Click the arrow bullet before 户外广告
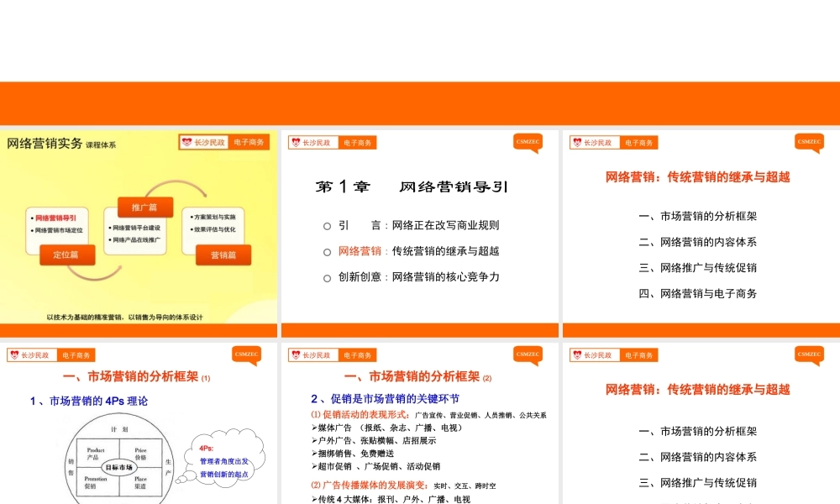The height and width of the screenshot is (504, 840). [x=314, y=440]
